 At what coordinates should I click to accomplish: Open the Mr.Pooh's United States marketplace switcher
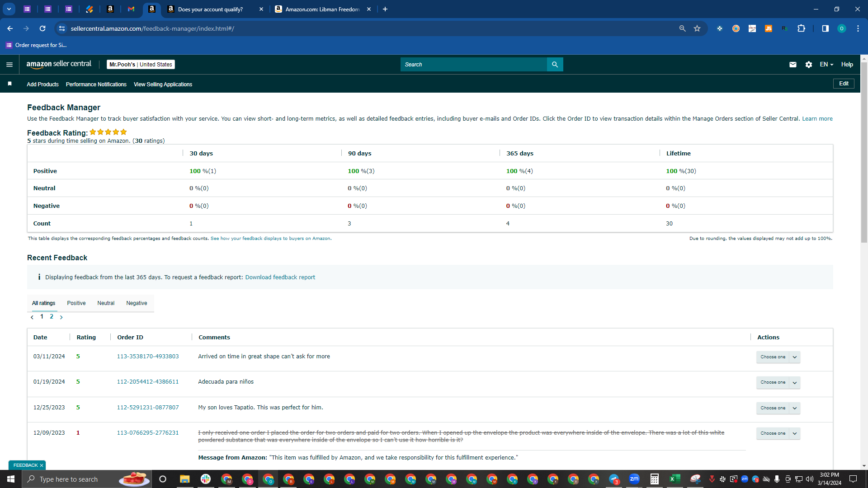point(141,65)
